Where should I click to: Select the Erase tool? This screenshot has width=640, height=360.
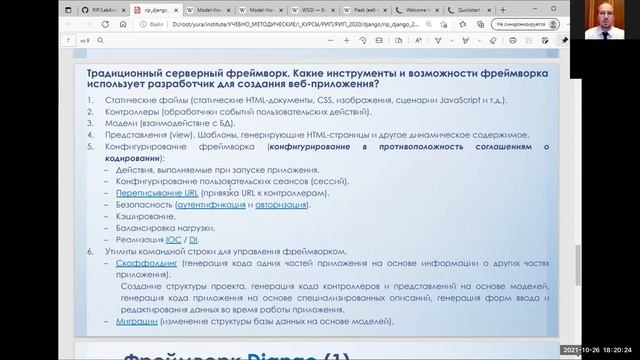coord(493,40)
